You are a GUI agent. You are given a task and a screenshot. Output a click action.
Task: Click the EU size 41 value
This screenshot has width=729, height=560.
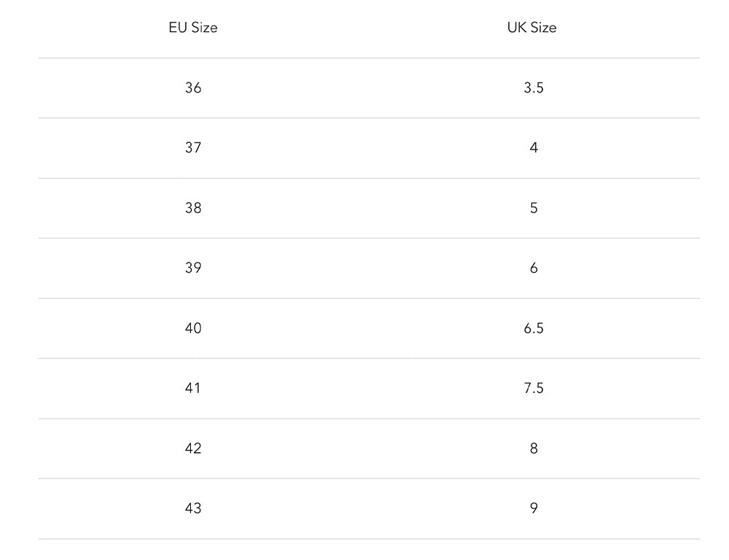pos(193,389)
